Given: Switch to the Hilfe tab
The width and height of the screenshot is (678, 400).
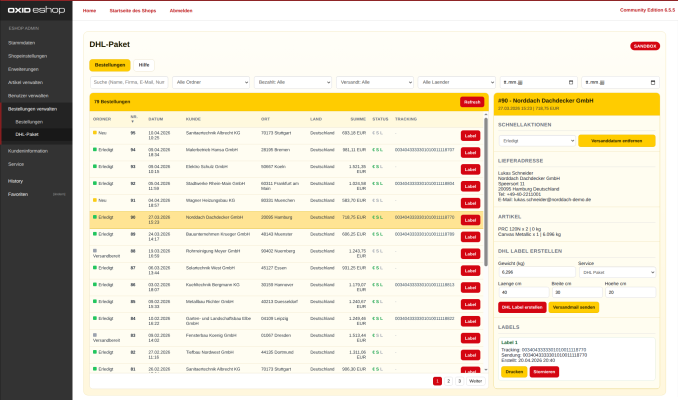Looking at the screenshot, I should (x=144, y=65).
